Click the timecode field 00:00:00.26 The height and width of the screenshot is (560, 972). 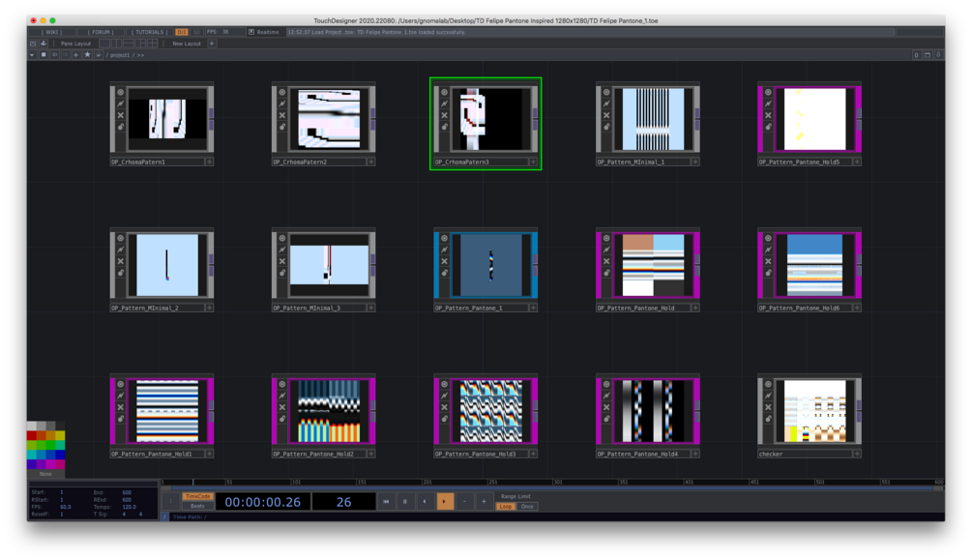(x=263, y=502)
